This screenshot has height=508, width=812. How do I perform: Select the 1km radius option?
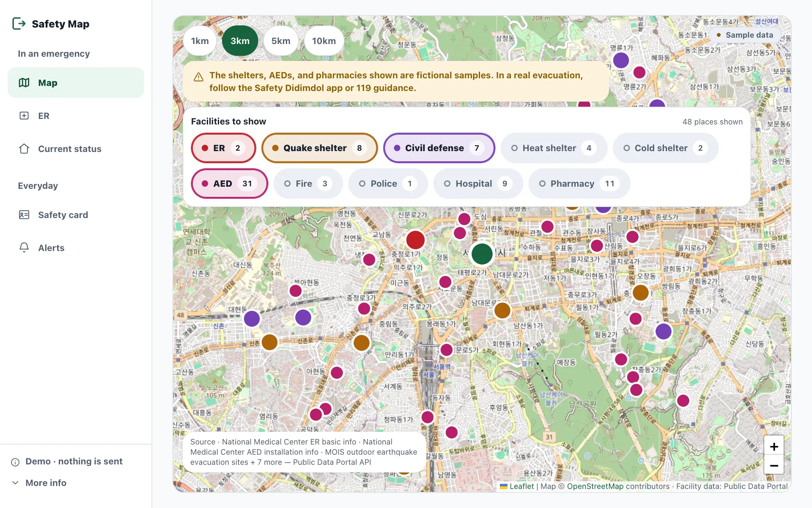click(200, 41)
